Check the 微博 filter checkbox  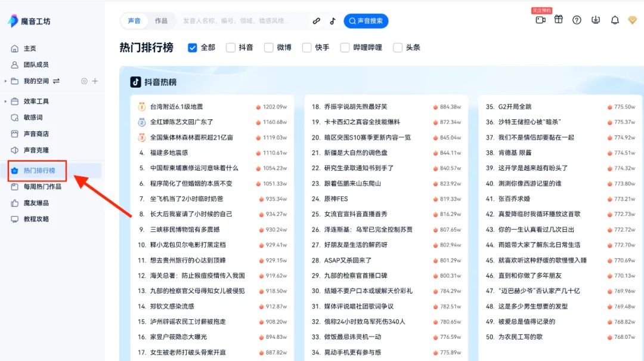[x=268, y=48]
